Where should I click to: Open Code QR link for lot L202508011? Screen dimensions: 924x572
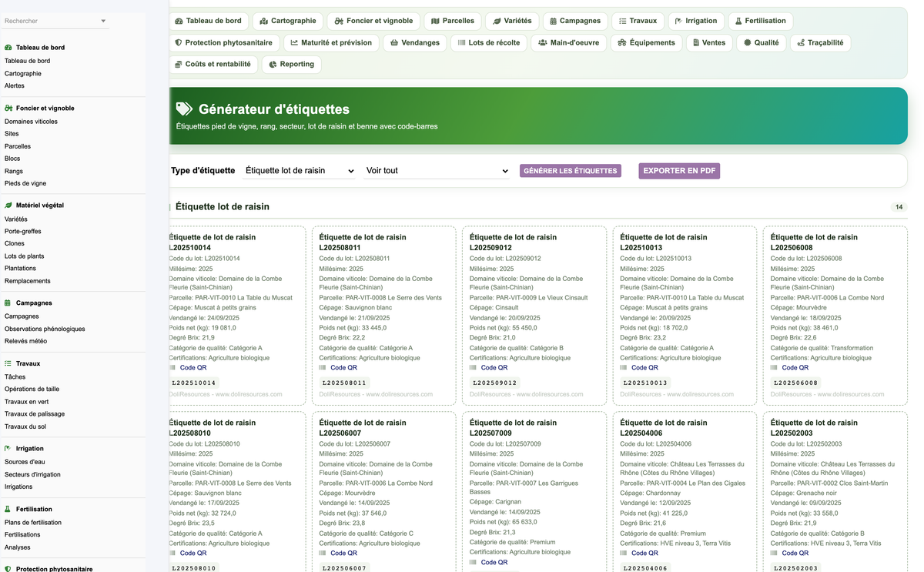(x=343, y=368)
